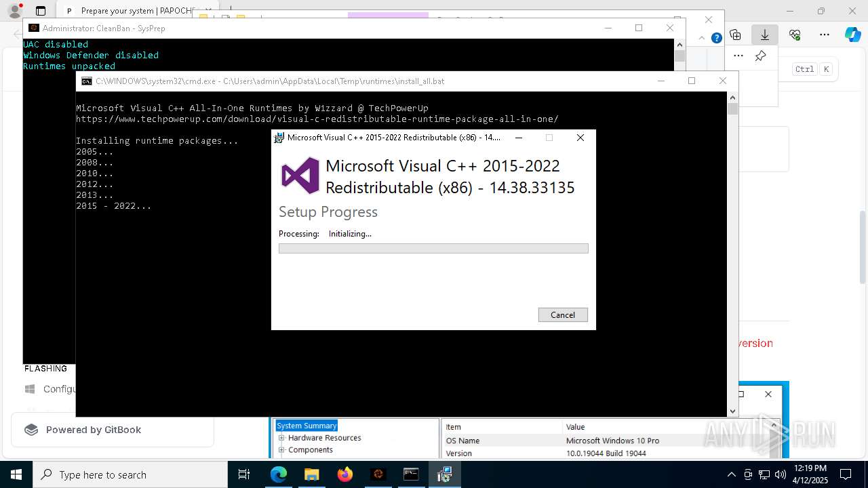Pin the Downloads flyout panel
The image size is (868, 488).
point(760,56)
